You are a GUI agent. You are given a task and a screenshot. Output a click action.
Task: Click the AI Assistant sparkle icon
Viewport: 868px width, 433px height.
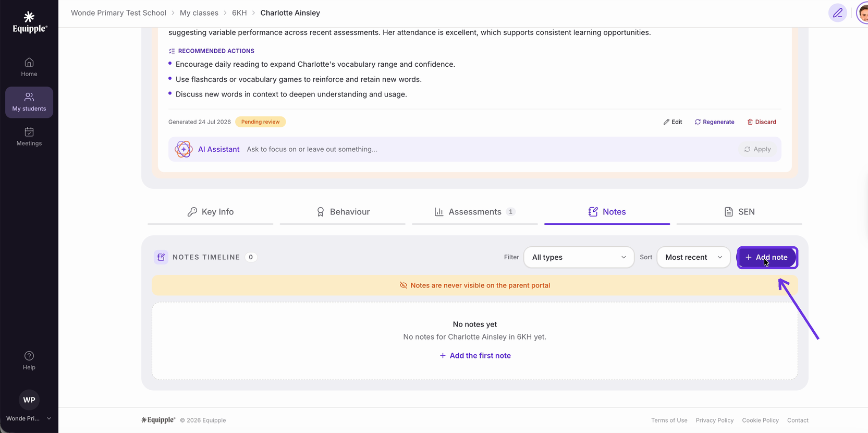coord(184,149)
